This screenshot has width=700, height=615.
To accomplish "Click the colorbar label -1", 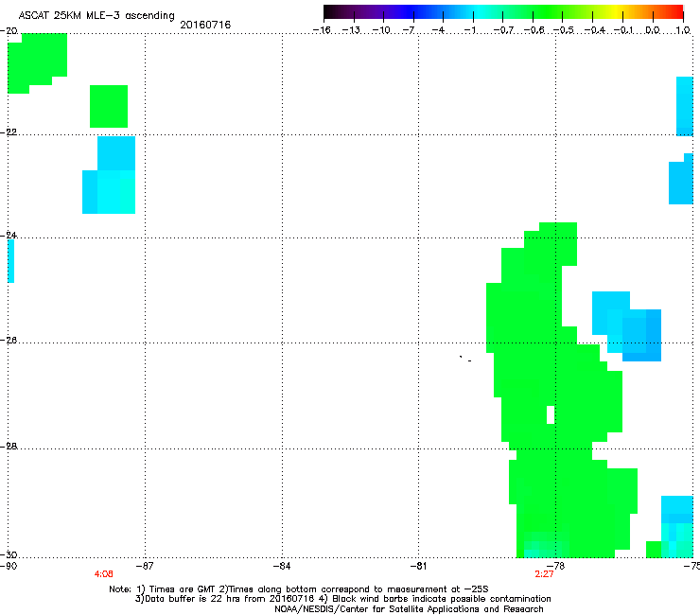I will tap(469, 30).
